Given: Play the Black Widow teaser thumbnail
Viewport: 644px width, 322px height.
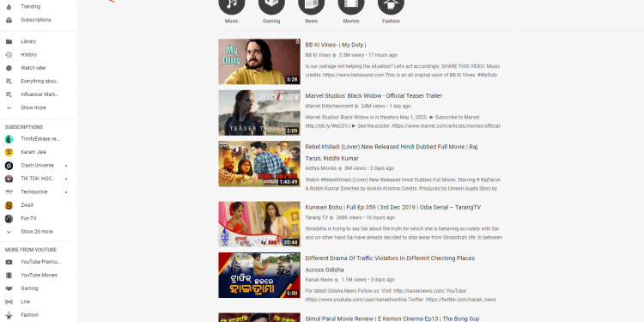Looking at the screenshot, I should click(x=259, y=112).
